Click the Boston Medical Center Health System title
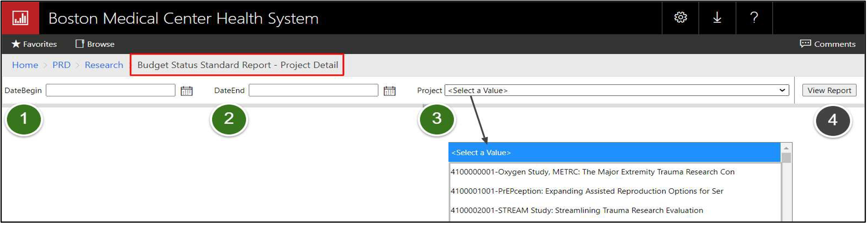 pos(183,18)
